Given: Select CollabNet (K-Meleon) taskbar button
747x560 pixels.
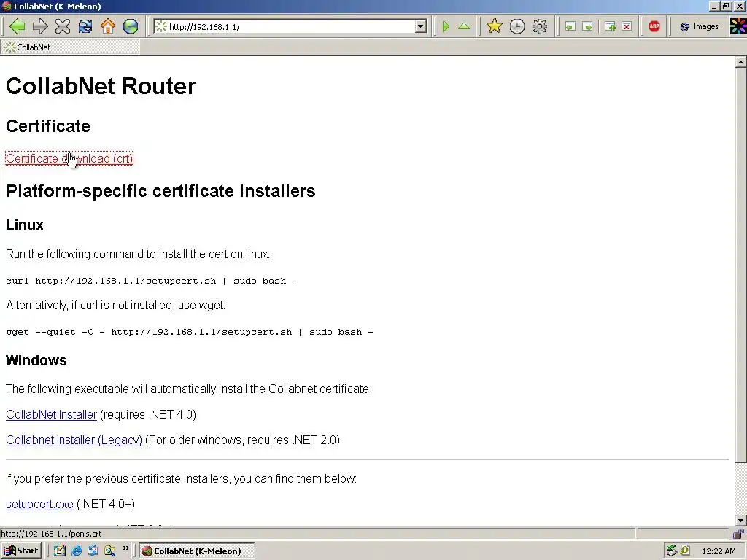Looking at the screenshot, I should [197, 551].
